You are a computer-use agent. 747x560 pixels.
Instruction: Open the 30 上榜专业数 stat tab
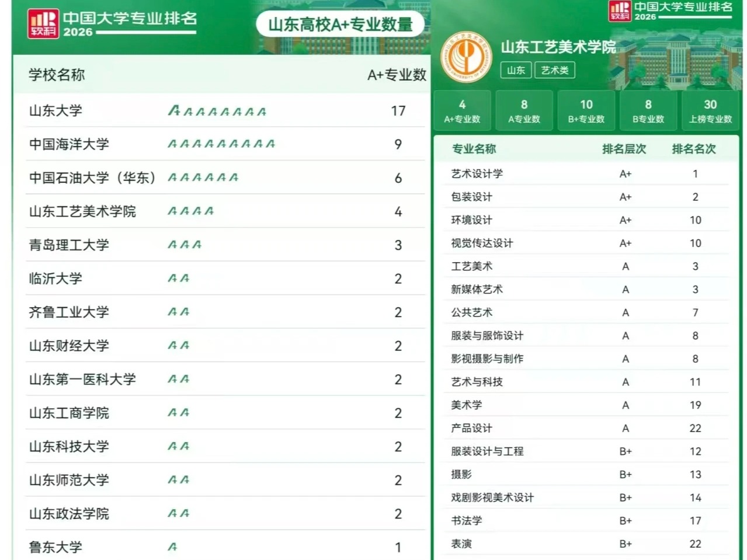(x=710, y=111)
